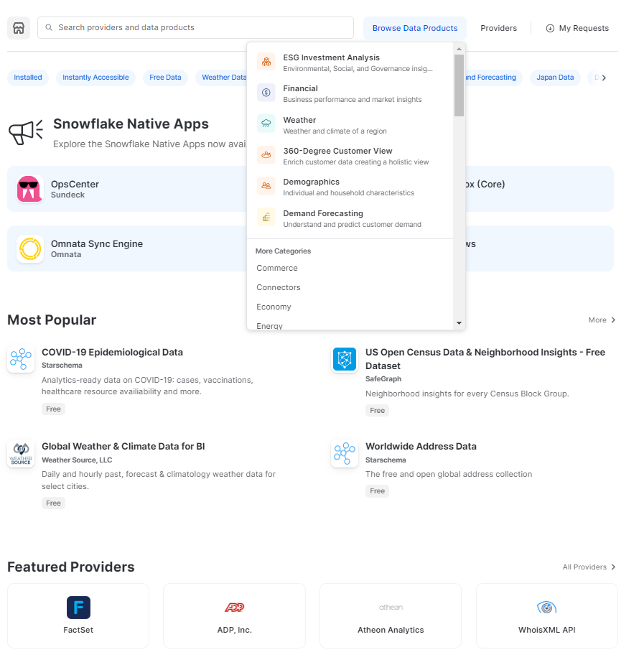Select the Weather category icon
Viewport: 644px width, 665px height.
pyautogui.click(x=265, y=123)
